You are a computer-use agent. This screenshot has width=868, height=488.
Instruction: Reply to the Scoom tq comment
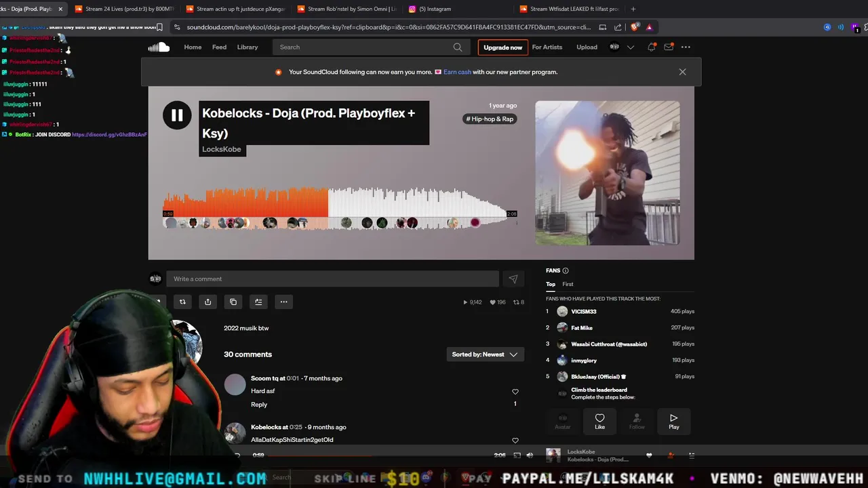(259, 405)
